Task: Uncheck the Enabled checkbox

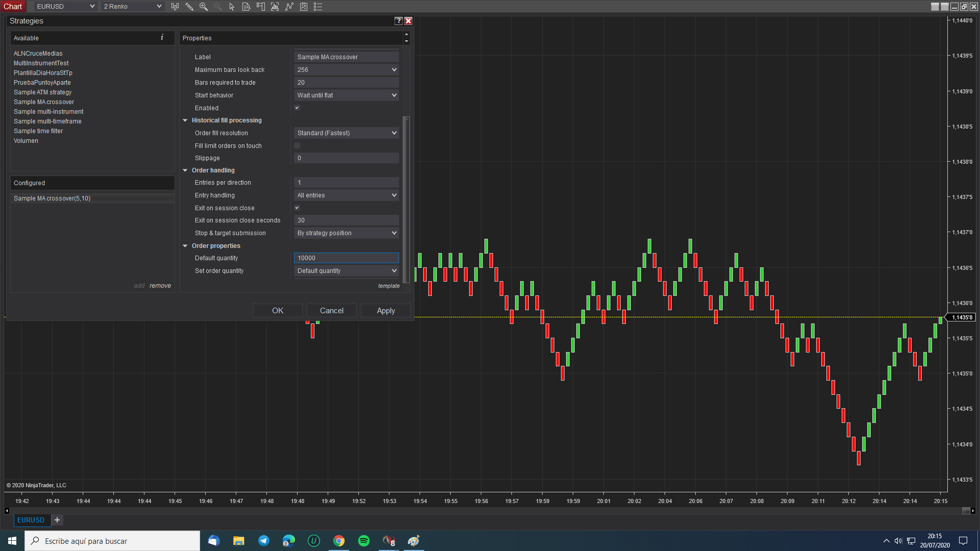Action: click(297, 108)
